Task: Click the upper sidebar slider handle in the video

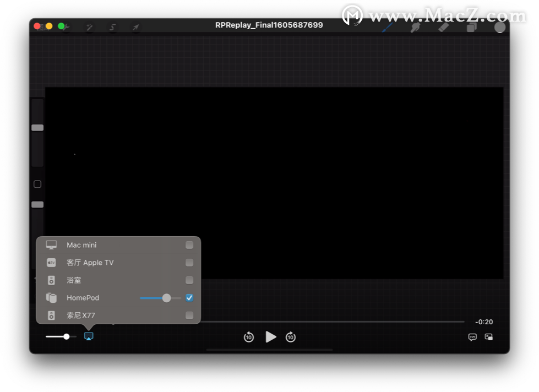Action: (37, 128)
